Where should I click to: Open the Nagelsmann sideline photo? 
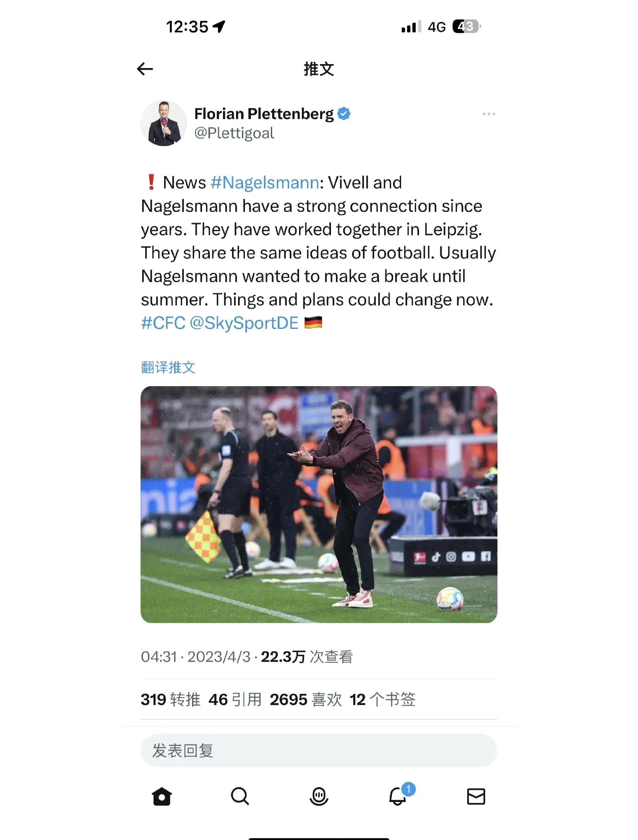(319, 504)
